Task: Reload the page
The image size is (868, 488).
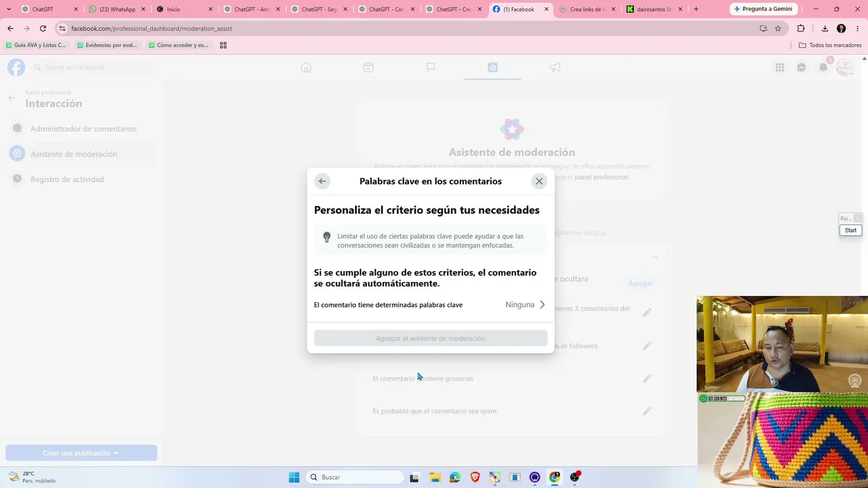Action: (x=43, y=28)
